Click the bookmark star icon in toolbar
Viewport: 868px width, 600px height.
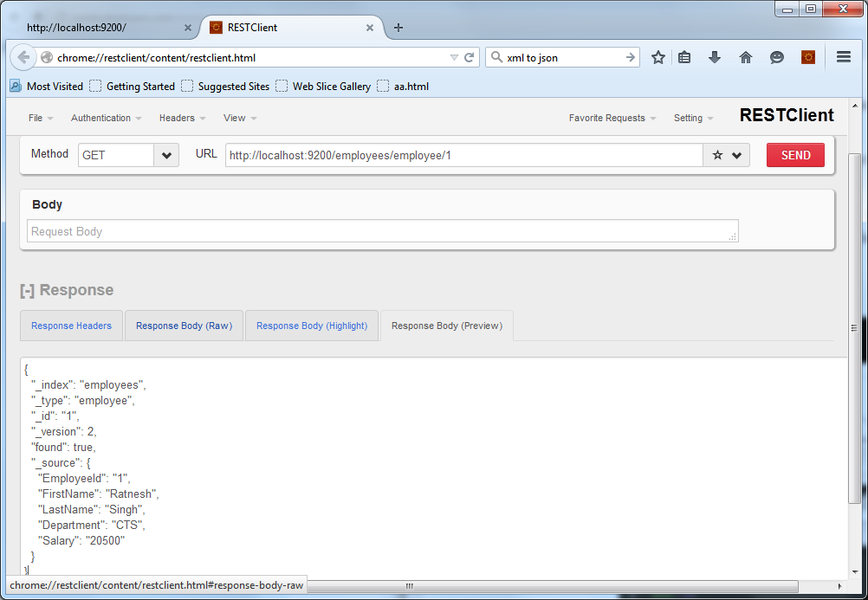click(x=657, y=57)
